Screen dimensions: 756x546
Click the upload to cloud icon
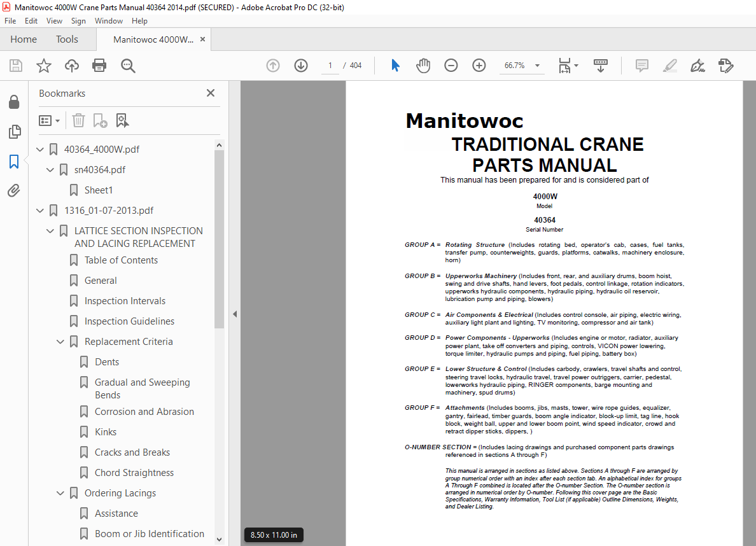(x=72, y=66)
